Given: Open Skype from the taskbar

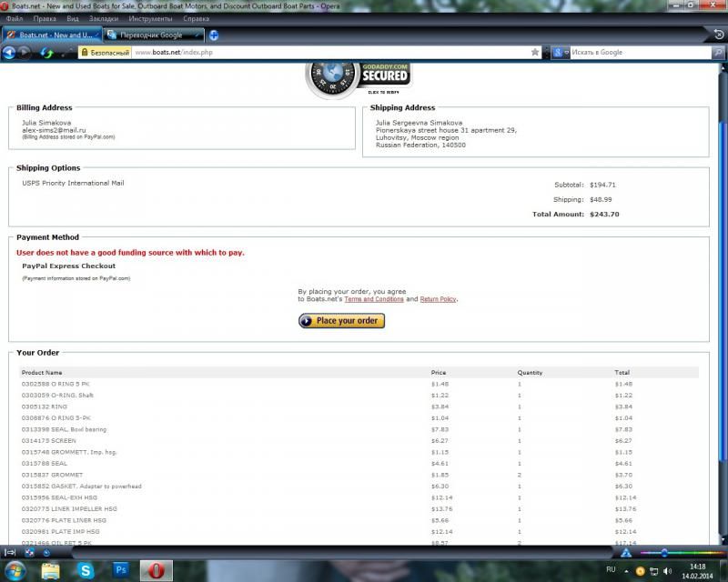Looking at the screenshot, I should click(x=86, y=570).
